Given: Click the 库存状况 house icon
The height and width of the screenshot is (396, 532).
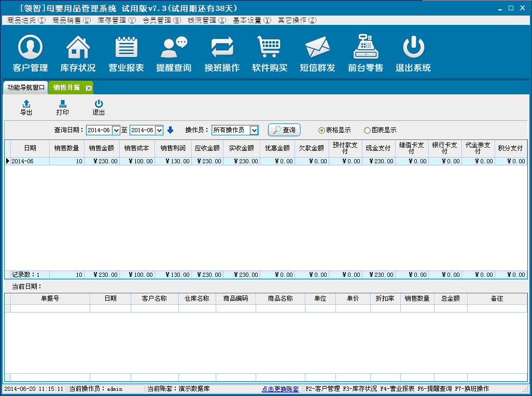Looking at the screenshot, I should click(78, 48).
